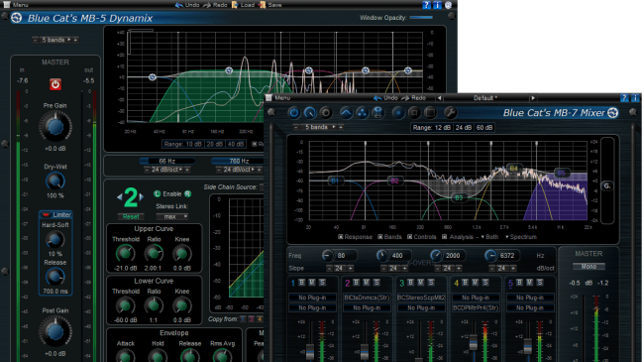644x362 pixels.
Task: Click the Reset button below band 2
Action: click(131, 217)
